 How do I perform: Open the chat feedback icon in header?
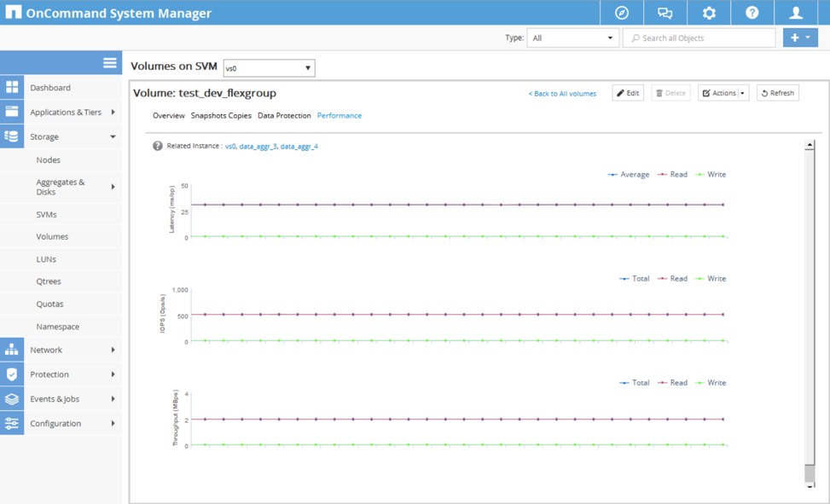pyautogui.click(x=665, y=13)
